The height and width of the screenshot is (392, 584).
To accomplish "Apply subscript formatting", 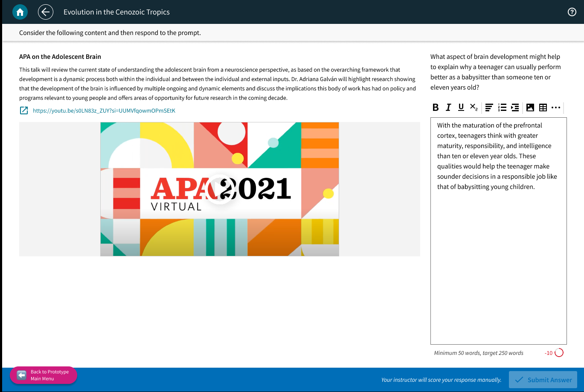I will 474,107.
